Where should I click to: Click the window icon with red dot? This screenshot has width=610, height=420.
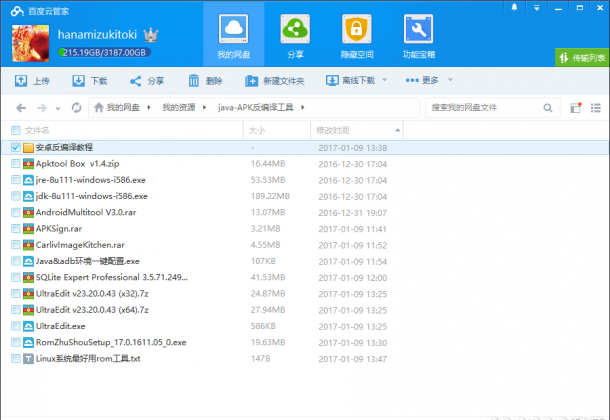click(x=576, y=108)
